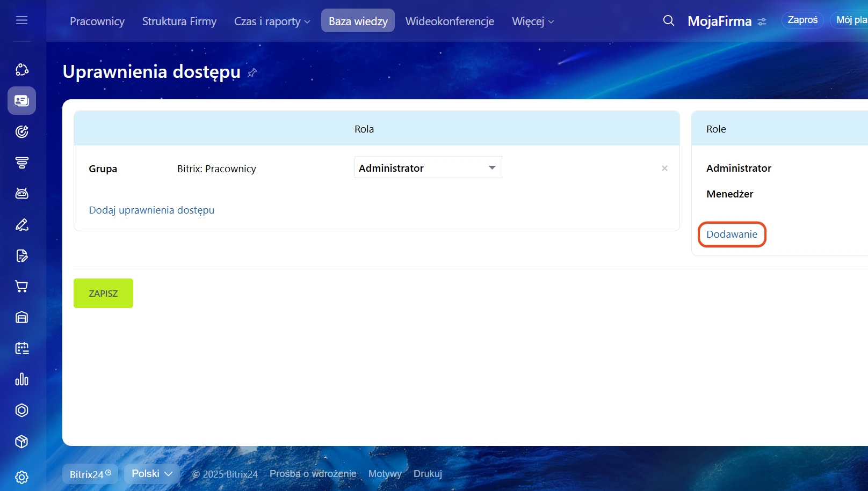Viewport: 868px width, 491px height.
Task: Remove the Bitrix: Pracownicy permission row
Action: [x=664, y=168]
